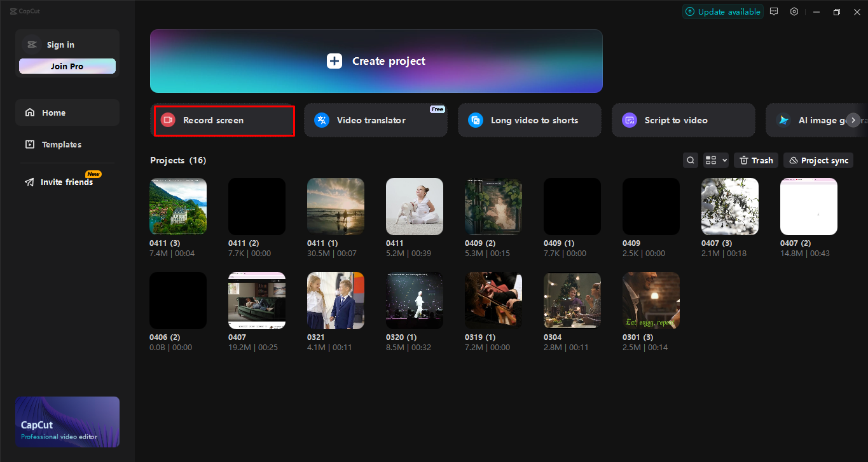Viewport: 868px width, 462px height.
Task: Click the Sign in button
Action: point(60,44)
